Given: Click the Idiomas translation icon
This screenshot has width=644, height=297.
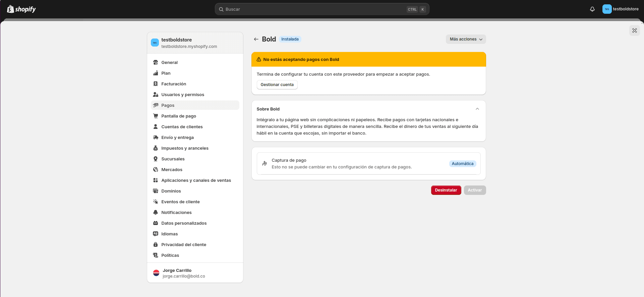Looking at the screenshot, I should [x=156, y=234].
